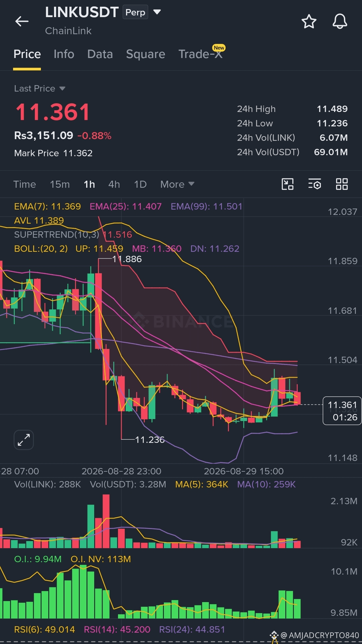Tap the -0.88% change percentage
Viewport: 362px width, 644px height.
pyautogui.click(x=94, y=135)
